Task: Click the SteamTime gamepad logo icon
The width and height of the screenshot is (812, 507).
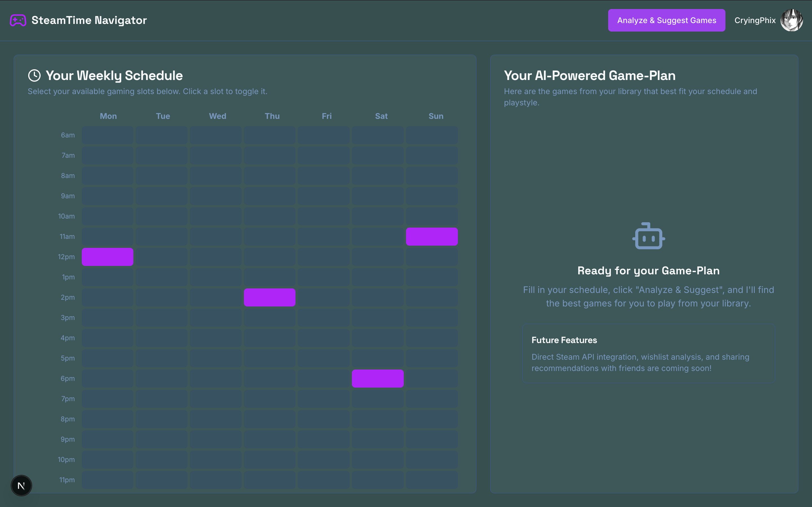Action: (18, 21)
